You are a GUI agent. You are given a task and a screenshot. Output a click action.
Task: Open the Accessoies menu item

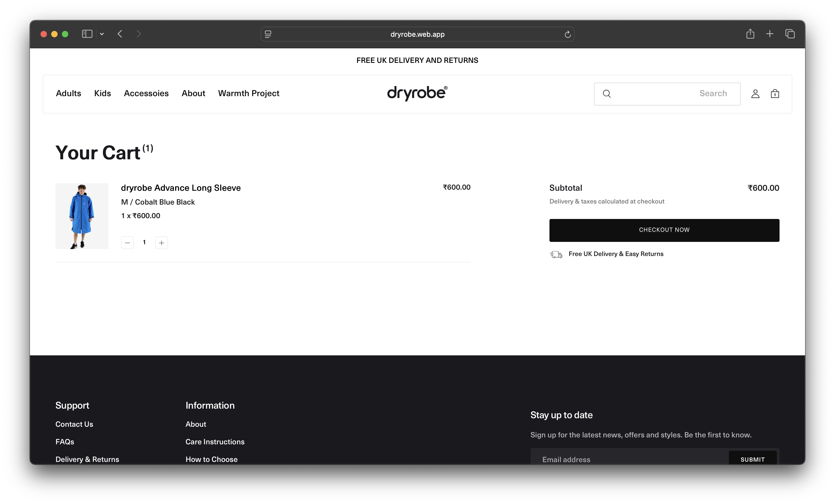tap(146, 94)
